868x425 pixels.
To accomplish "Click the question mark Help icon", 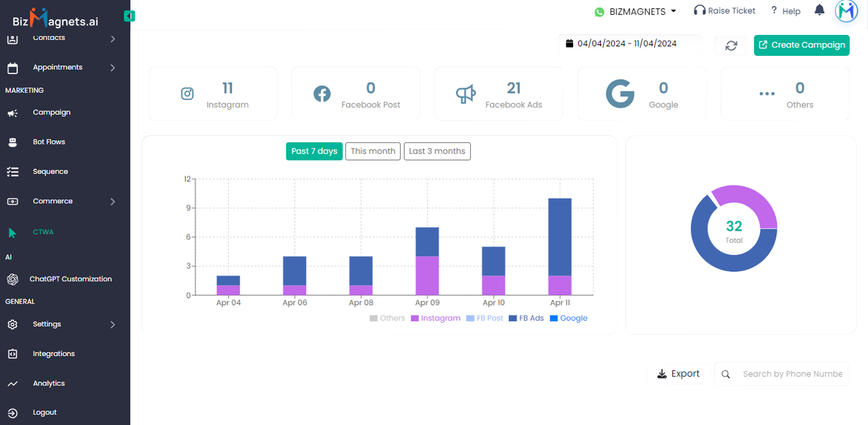I will pyautogui.click(x=774, y=10).
